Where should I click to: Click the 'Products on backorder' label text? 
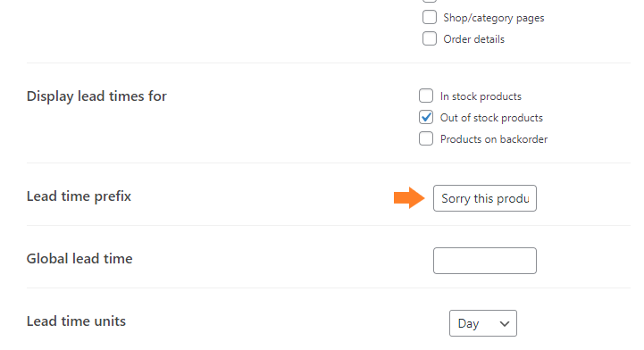click(x=494, y=139)
